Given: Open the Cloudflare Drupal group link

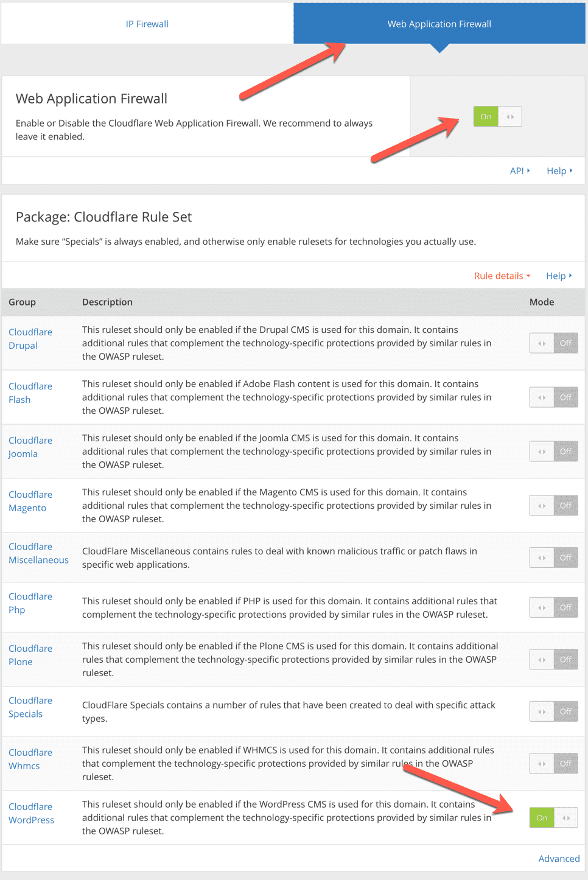Looking at the screenshot, I should click(30, 339).
